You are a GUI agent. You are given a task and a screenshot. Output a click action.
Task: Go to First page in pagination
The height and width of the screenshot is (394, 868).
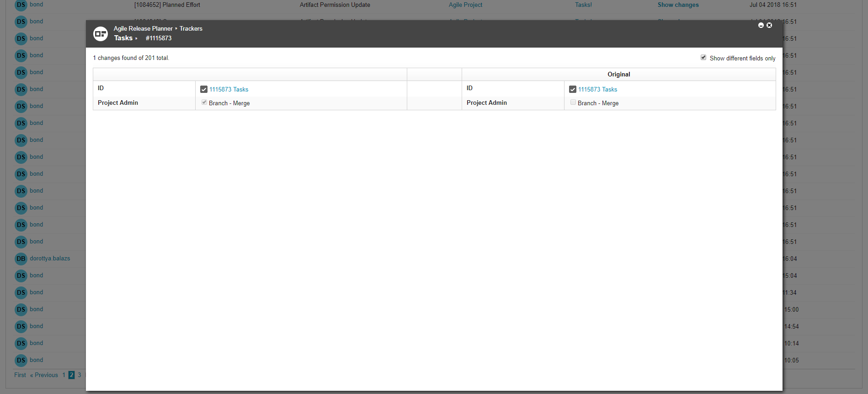20,375
